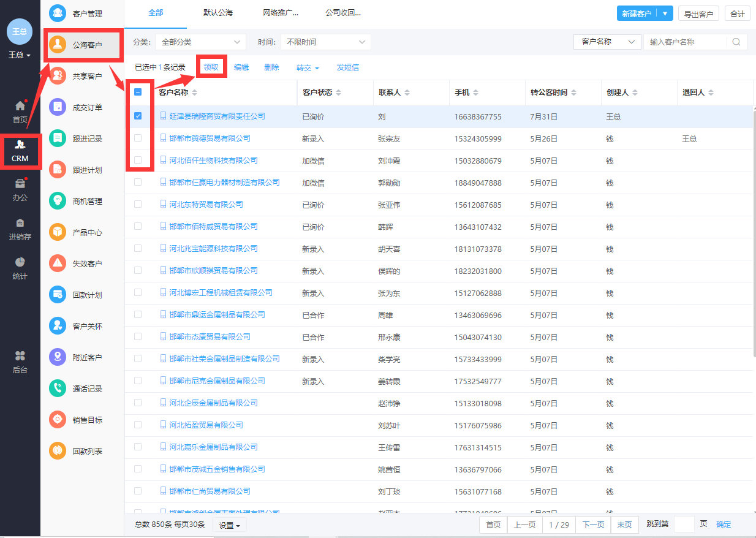Check the 邯郸市杰康贸易有限公司 checkbox
Image resolution: width=756 pixels, height=538 pixels.
(x=138, y=336)
